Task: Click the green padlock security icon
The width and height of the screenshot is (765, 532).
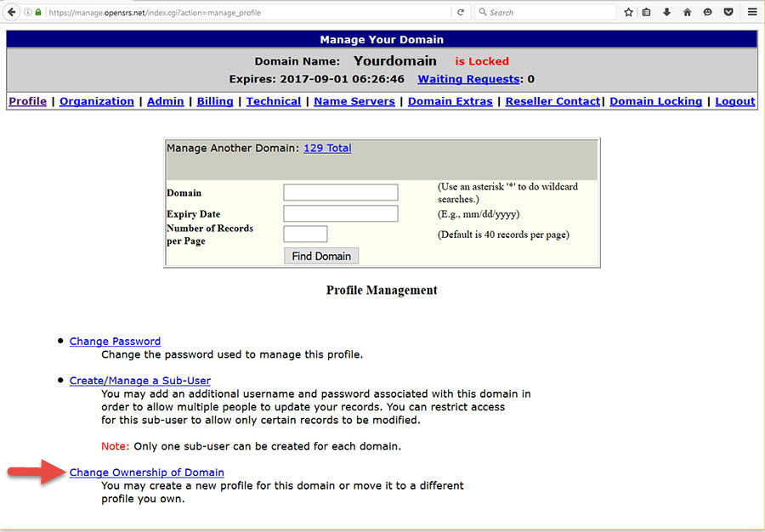Action: (x=38, y=13)
